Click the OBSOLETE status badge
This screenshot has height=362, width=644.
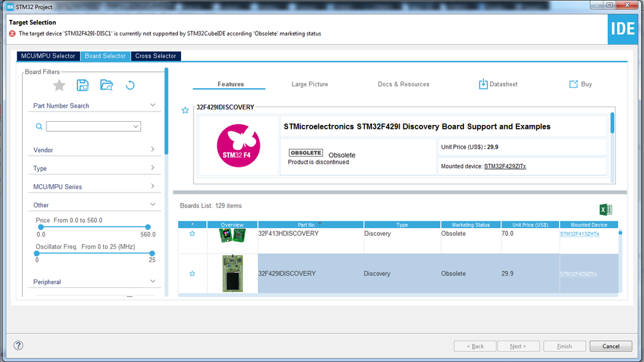pos(306,153)
